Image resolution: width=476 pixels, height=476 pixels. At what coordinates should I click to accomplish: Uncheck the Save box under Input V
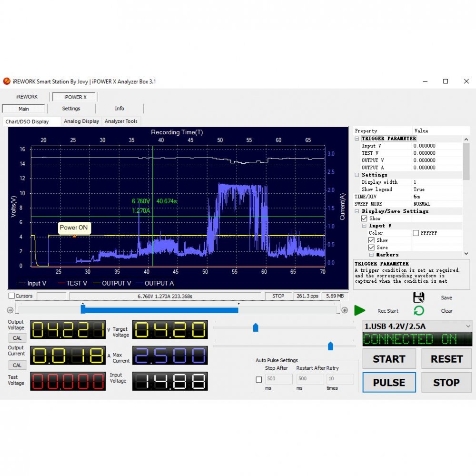click(x=371, y=248)
